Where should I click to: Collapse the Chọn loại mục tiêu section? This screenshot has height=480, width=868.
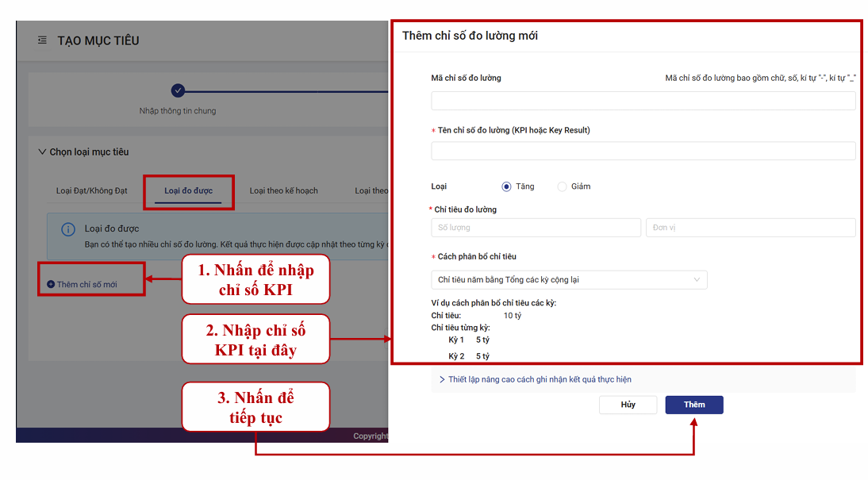tap(42, 152)
